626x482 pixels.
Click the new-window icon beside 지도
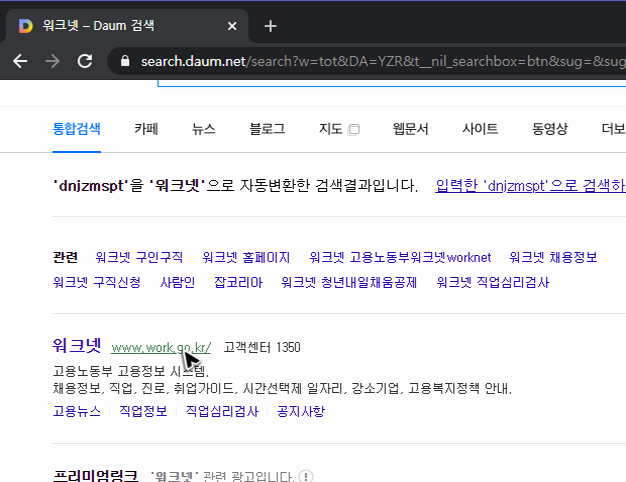click(353, 129)
